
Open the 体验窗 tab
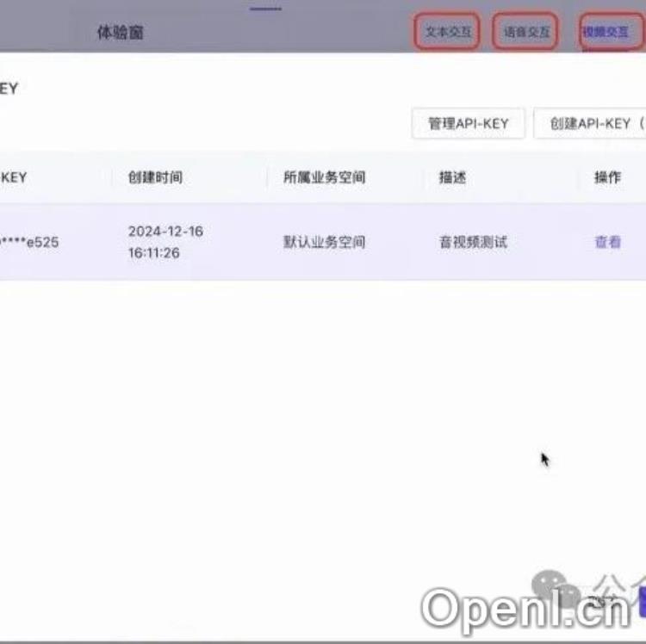tap(121, 32)
